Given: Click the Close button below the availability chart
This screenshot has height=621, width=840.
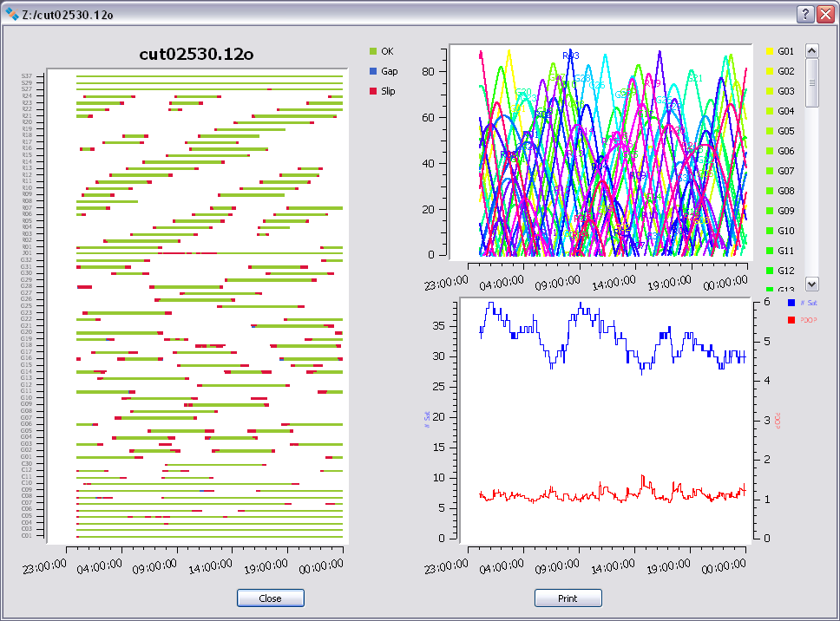Looking at the screenshot, I should (270, 598).
